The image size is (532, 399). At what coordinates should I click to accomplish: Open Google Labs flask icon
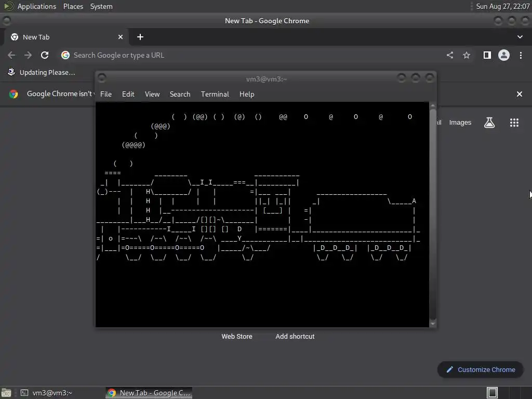[x=489, y=123]
